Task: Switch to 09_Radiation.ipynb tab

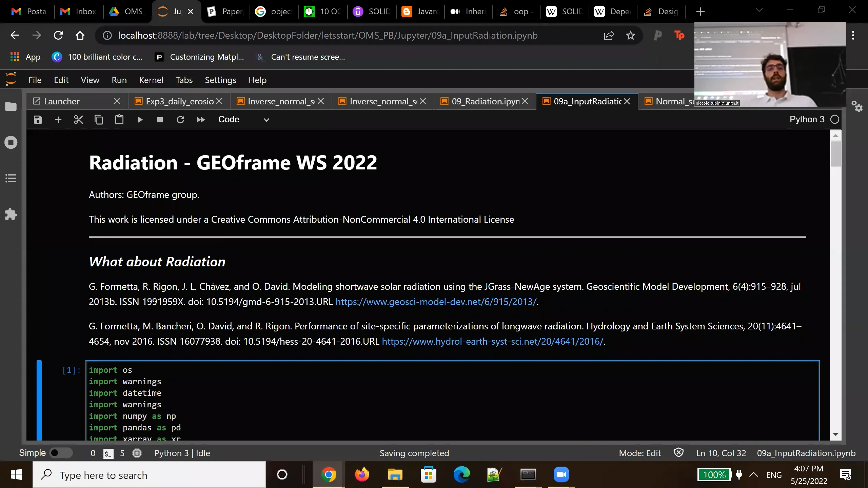Action: tap(486, 101)
